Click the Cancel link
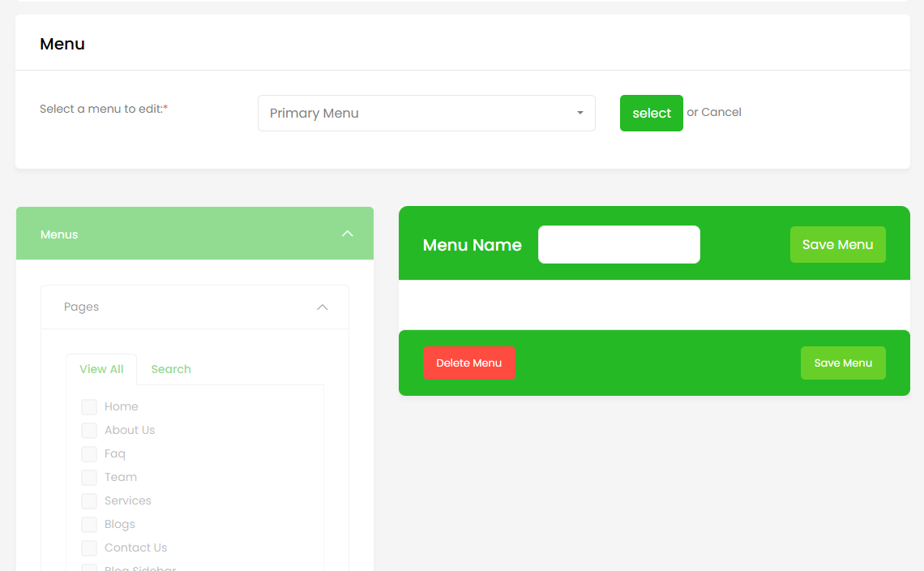The image size is (924, 571). point(721,112)
